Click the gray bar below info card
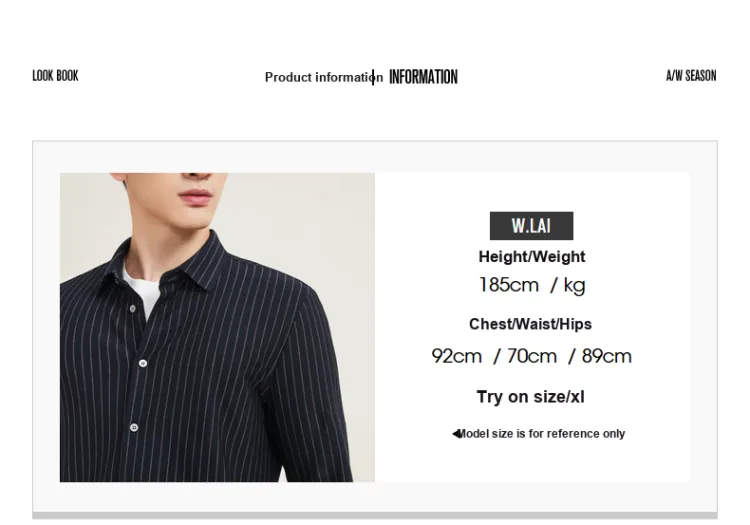 [x=375, y=515]
